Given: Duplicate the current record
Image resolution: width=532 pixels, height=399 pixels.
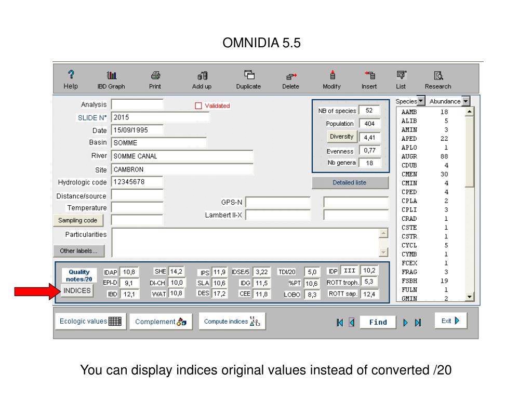Looking at the screenshot, I should 249,79.
